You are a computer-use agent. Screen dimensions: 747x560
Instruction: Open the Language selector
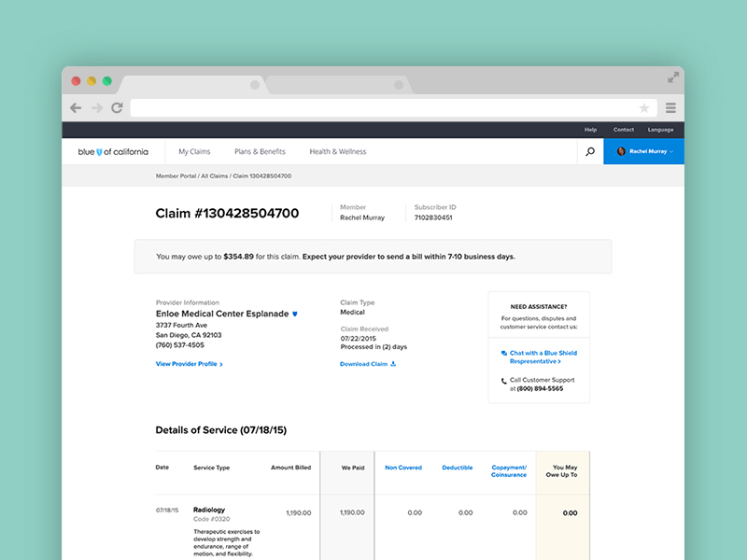coord(661,129)
